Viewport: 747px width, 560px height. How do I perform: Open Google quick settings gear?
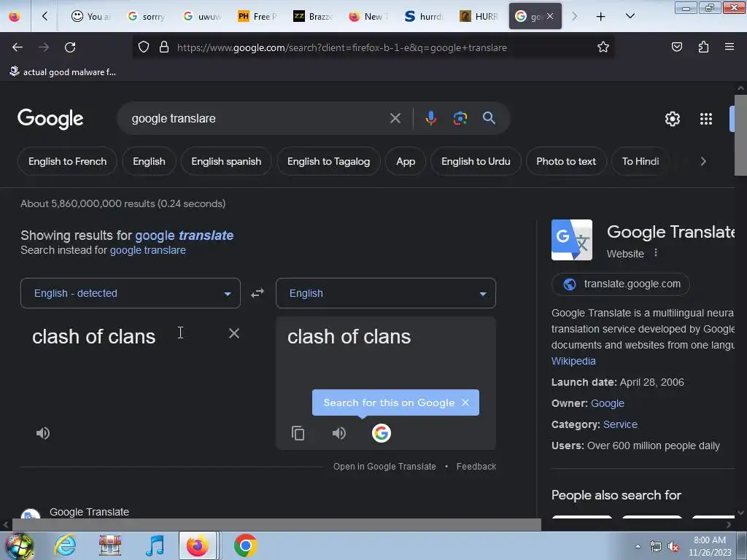672,119
